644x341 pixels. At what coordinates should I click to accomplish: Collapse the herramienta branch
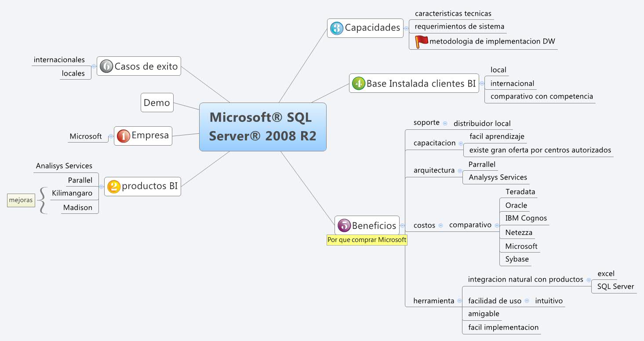point(460,301)
